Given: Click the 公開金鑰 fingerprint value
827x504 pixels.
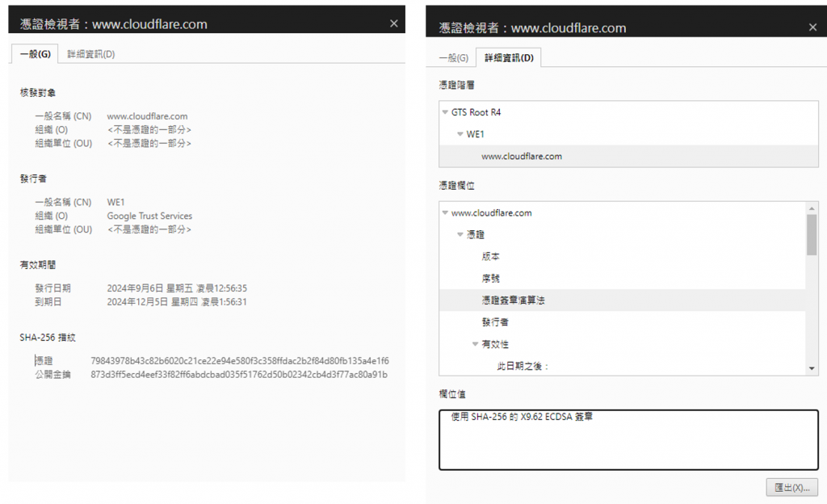Looking at the screenshot, I should point(239,375).
